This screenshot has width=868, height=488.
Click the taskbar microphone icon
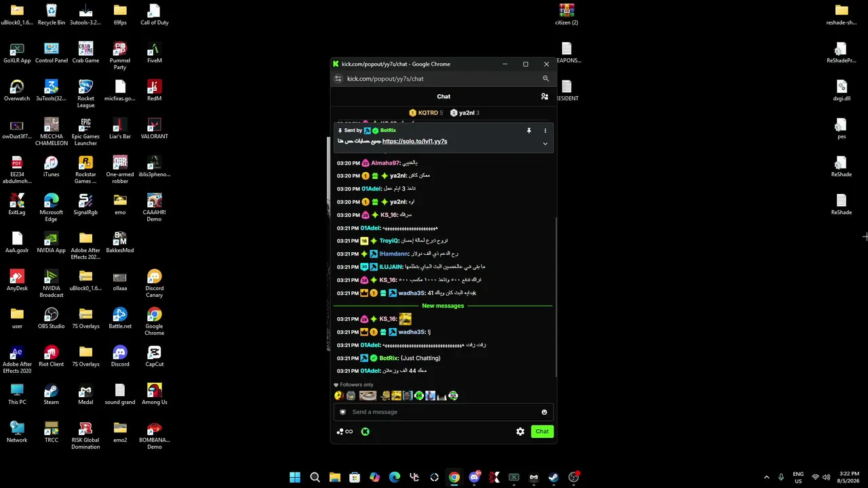click(x=781, y=477)
